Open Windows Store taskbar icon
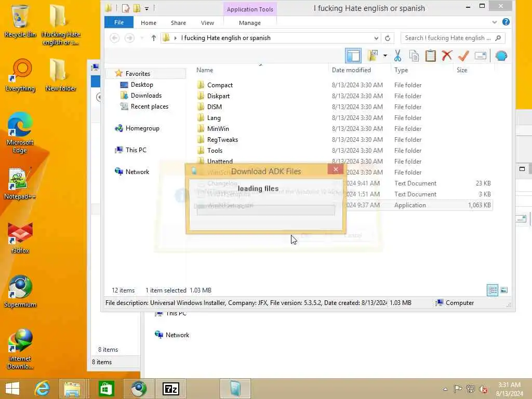This screenshot has width=532, height=399. pyautogui.click(x=106, y=389)
